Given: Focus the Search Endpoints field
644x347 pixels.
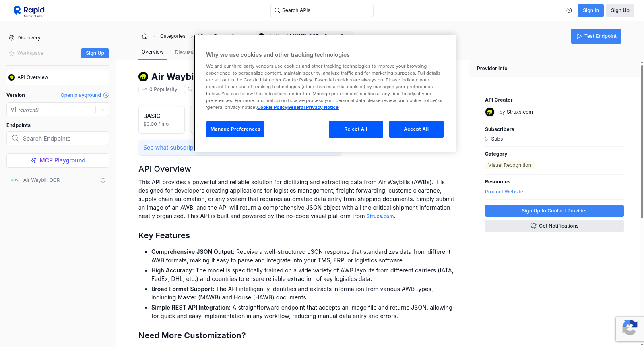Looking at the screenshot, I should (58, 138).
